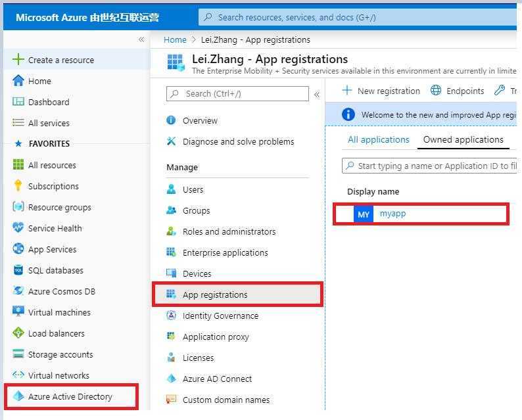The image size is (522, 420).
Task: Open Azure Active Directory icon
Action: (18, 396)
